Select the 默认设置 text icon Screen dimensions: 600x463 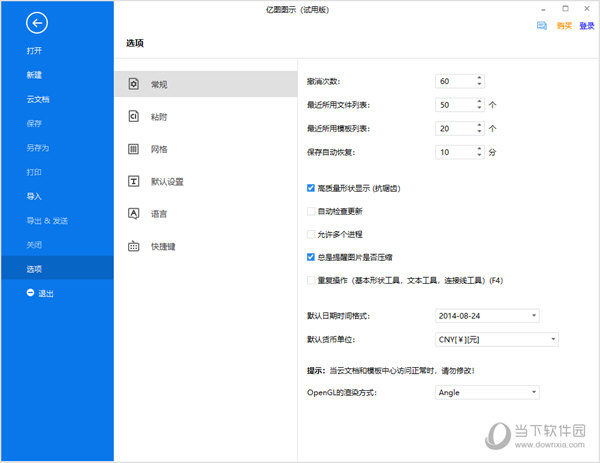click(134, 181)
